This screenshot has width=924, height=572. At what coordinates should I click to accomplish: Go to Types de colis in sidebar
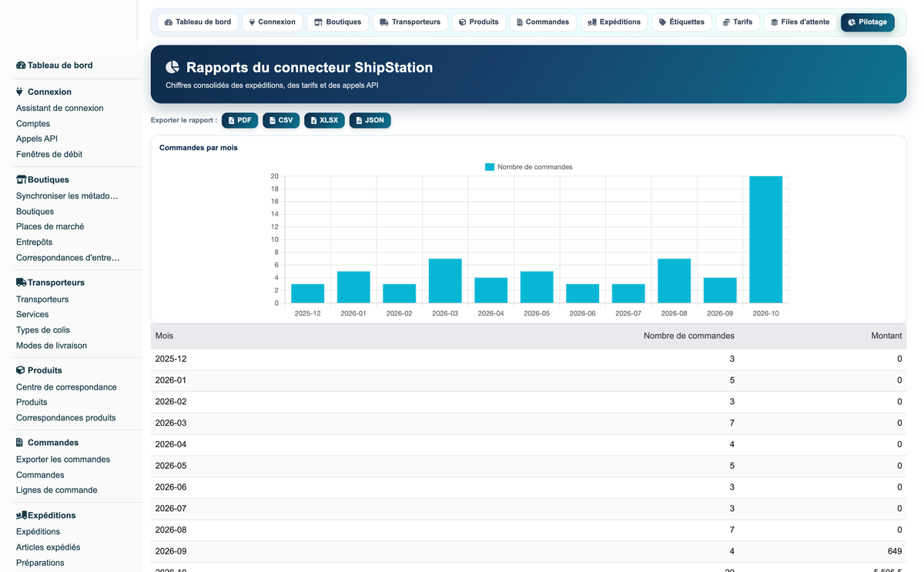coord(43,330)
